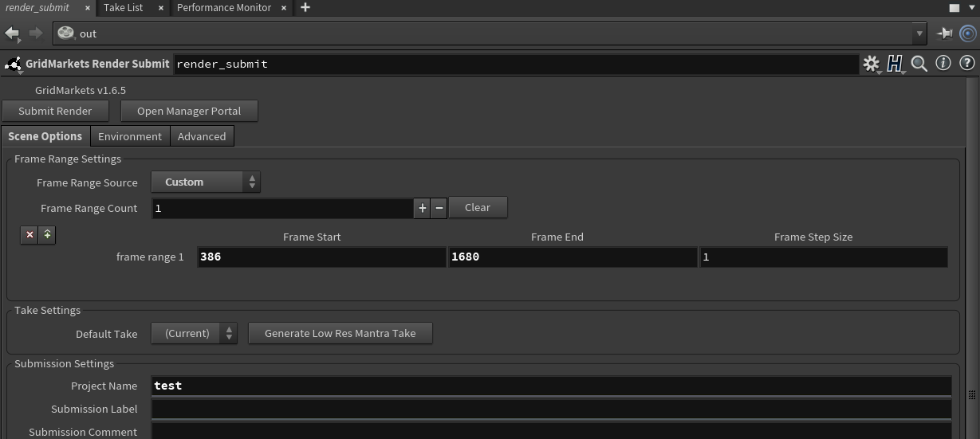Image resolution: width=980 pixels, height=439 pixels.
Task: Switch to Performance Monitor tab
Action: tap(224, 7)
